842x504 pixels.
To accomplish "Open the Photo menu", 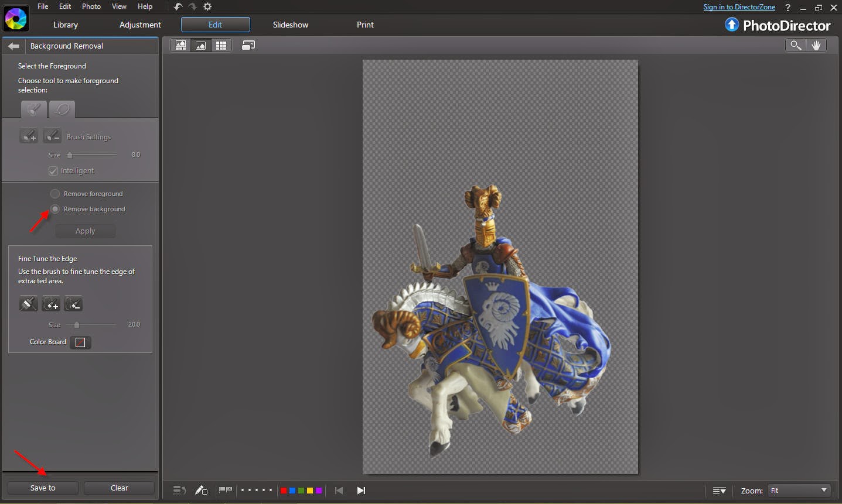I will [91, 6].
